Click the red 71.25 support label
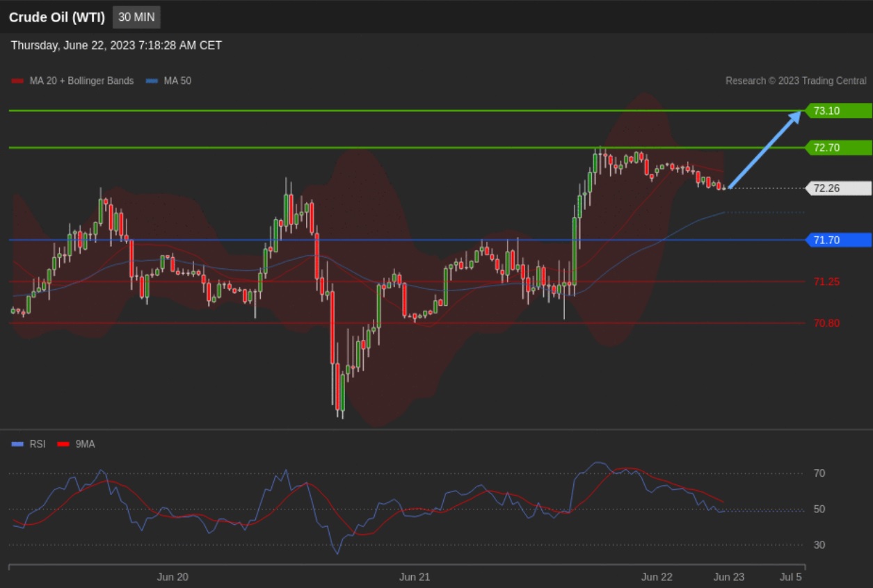Screen dimensions: 873x588 coord(826,281)
